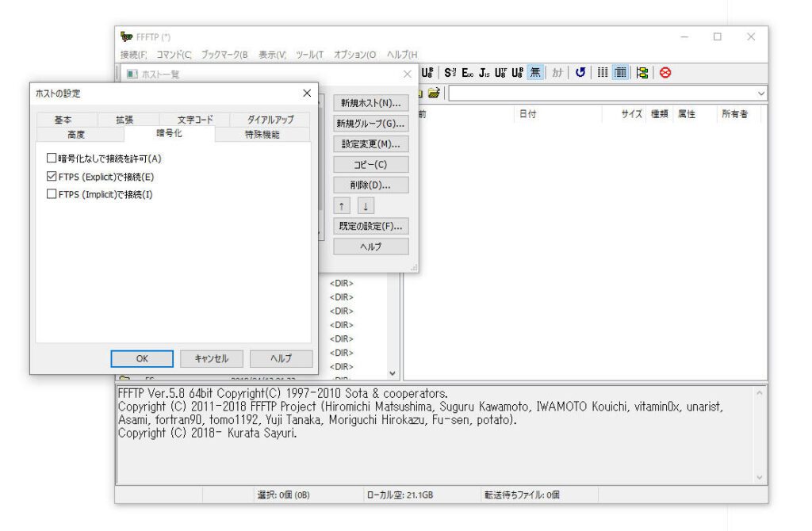The image size is (812, 531).
Task: Select 無 no-conversion kanji code icon
Action: click(x=535, y=73)
